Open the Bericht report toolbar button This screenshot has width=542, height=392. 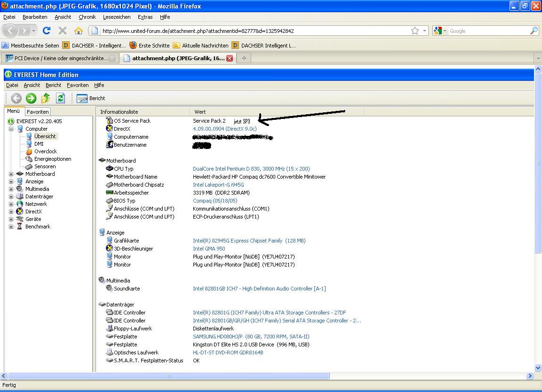pos(91,98)
